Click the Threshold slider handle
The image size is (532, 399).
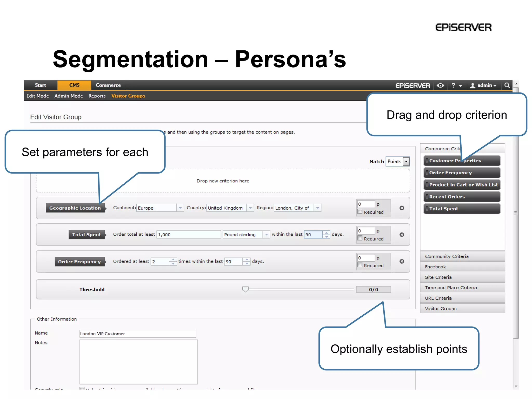245,289
